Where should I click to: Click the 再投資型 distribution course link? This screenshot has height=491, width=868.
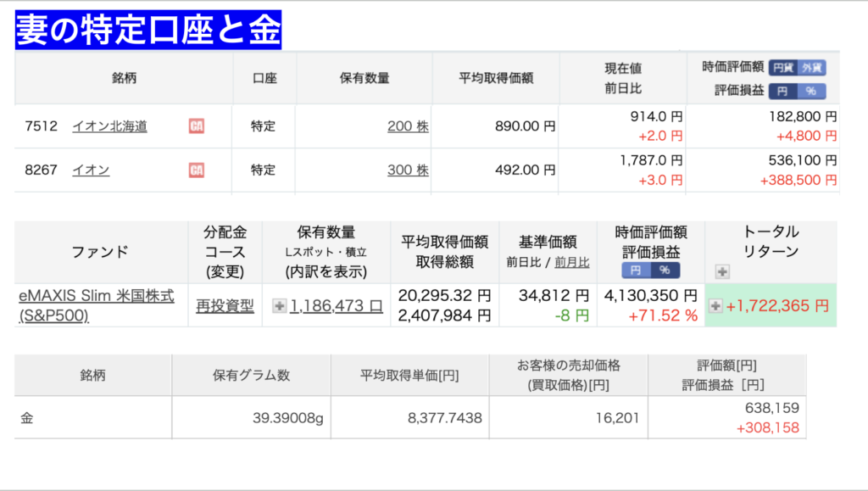225,306
